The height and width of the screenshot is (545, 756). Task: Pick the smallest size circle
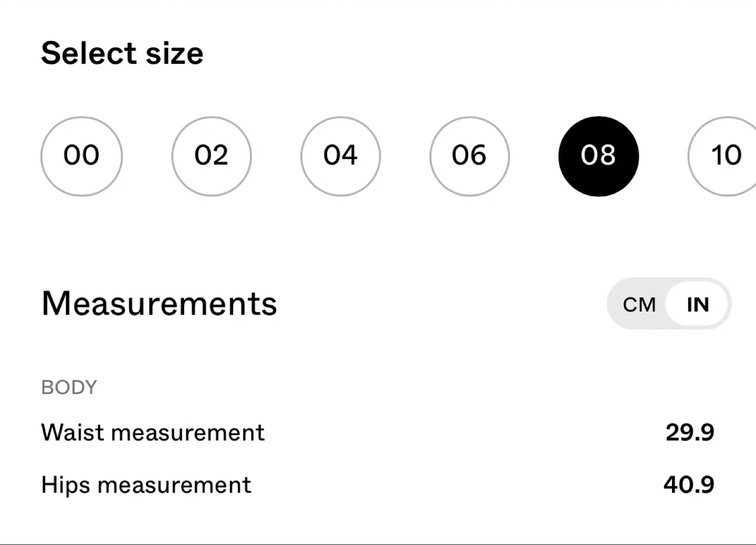click(81, 156)
